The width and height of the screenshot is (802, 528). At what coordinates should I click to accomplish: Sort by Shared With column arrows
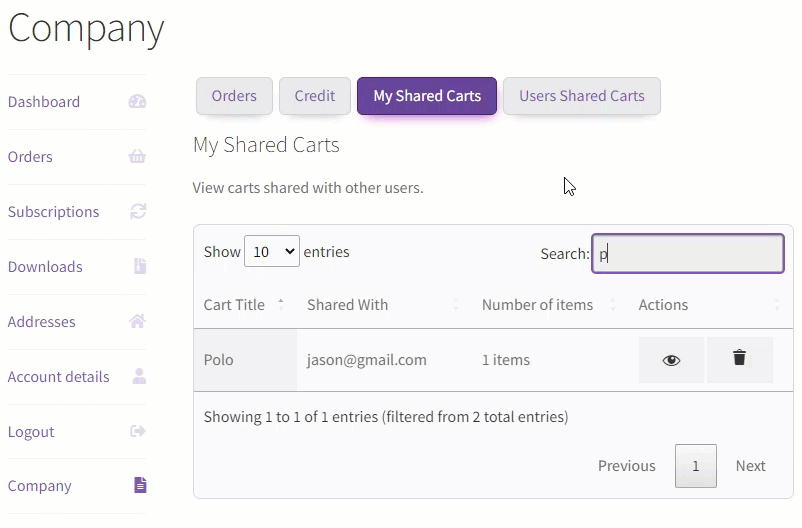[x=455, y=304]
